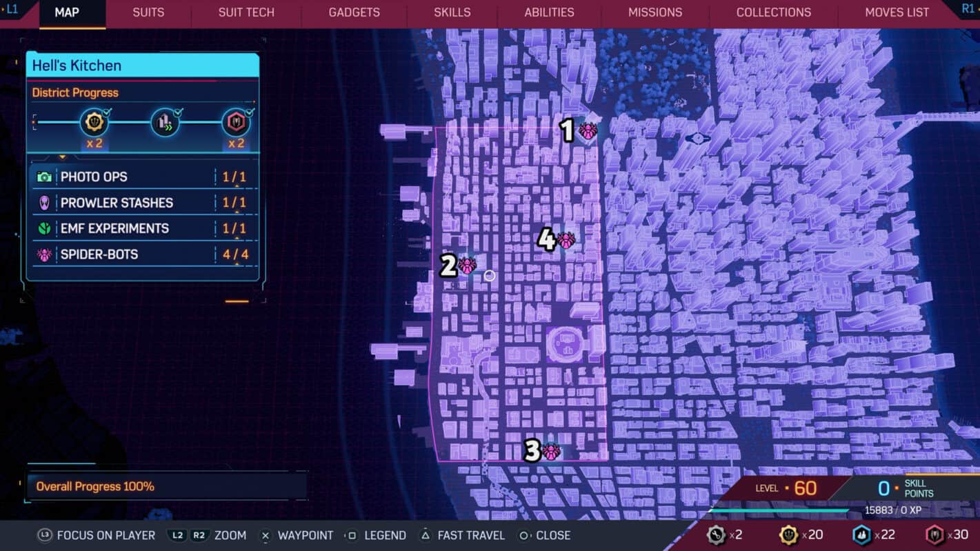Click the L1 shoulder button indicator
This screenshot has width=980, height=551.
click(12, 9)
